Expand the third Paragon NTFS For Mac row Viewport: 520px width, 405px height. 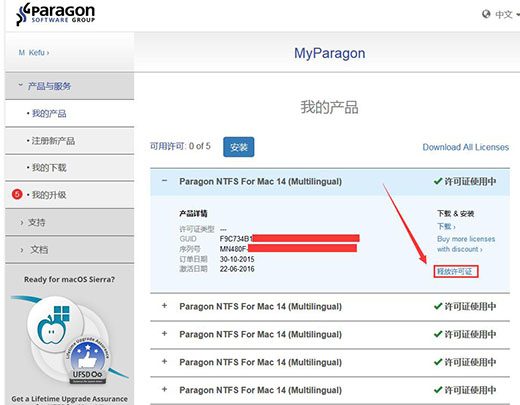coord(164,334)
